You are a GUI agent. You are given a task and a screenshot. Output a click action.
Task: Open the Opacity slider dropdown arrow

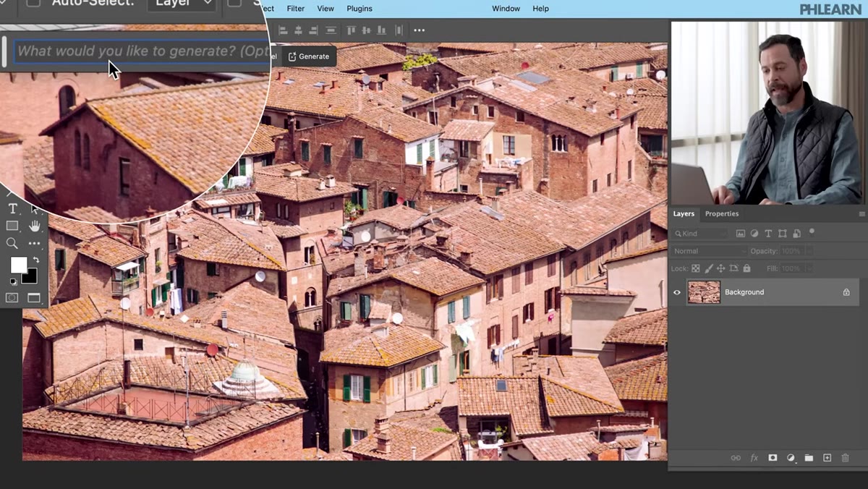[x=809, y=251]
